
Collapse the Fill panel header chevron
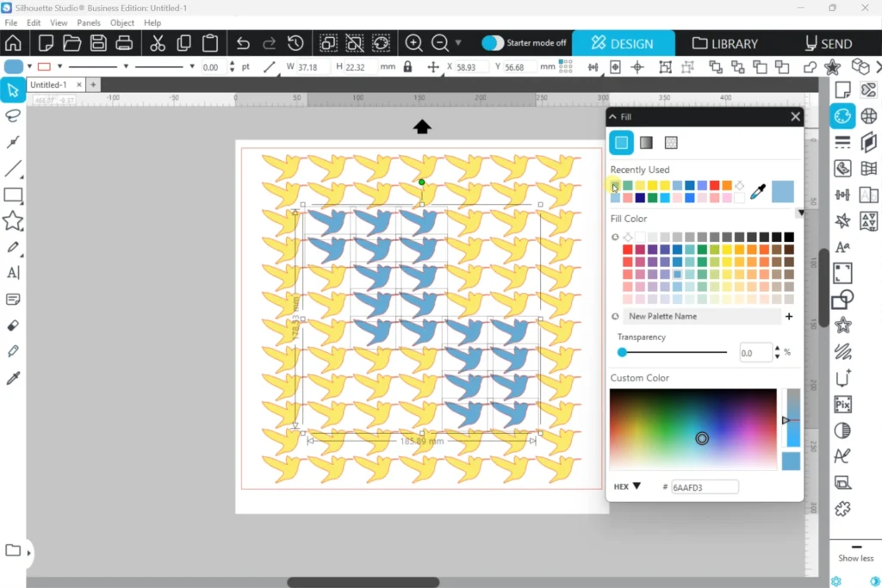coord(612,117)
